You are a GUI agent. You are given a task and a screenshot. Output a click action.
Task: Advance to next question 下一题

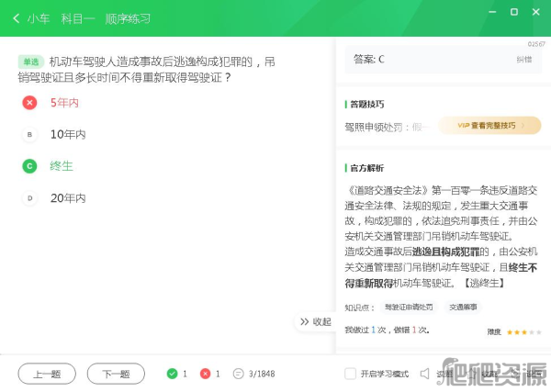pyautogui.click(x=116, y=374)
